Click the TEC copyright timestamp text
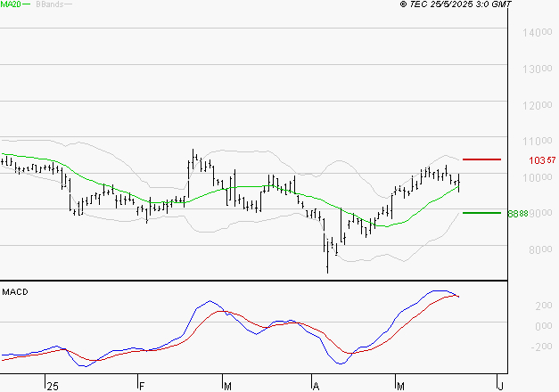559x392 pixels. pos(456,4)
